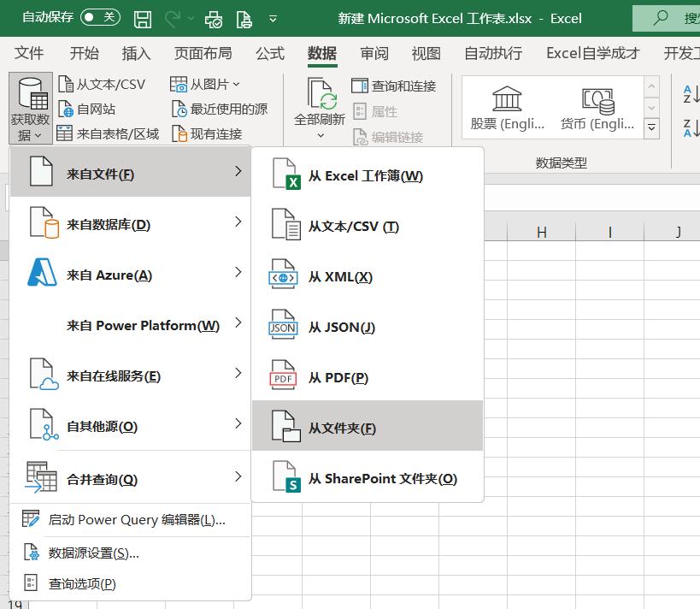Image resolution: width=700 pixels, height=609 pixels.
Task: Select 来自文件(F) menu entry
Action: click(130, 172)
